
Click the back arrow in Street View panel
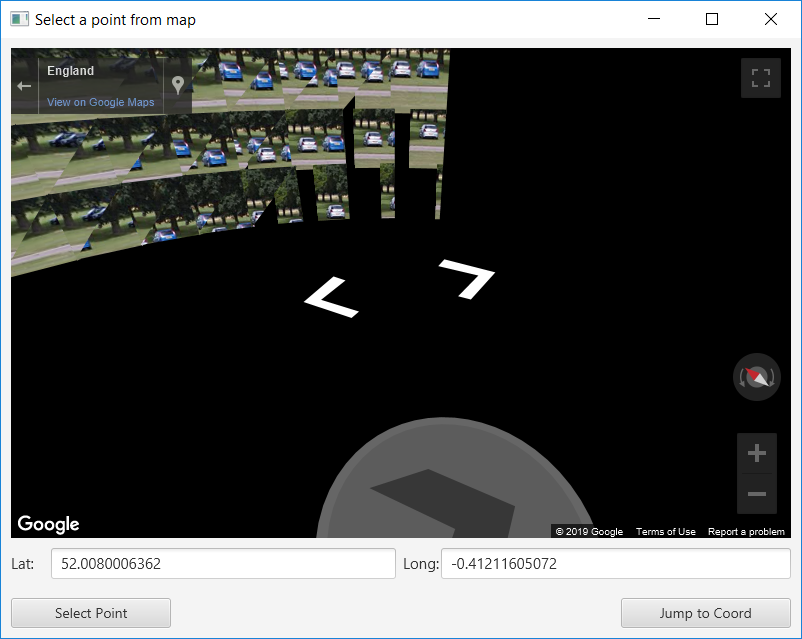pyautogui.click(x=24, y=86)
